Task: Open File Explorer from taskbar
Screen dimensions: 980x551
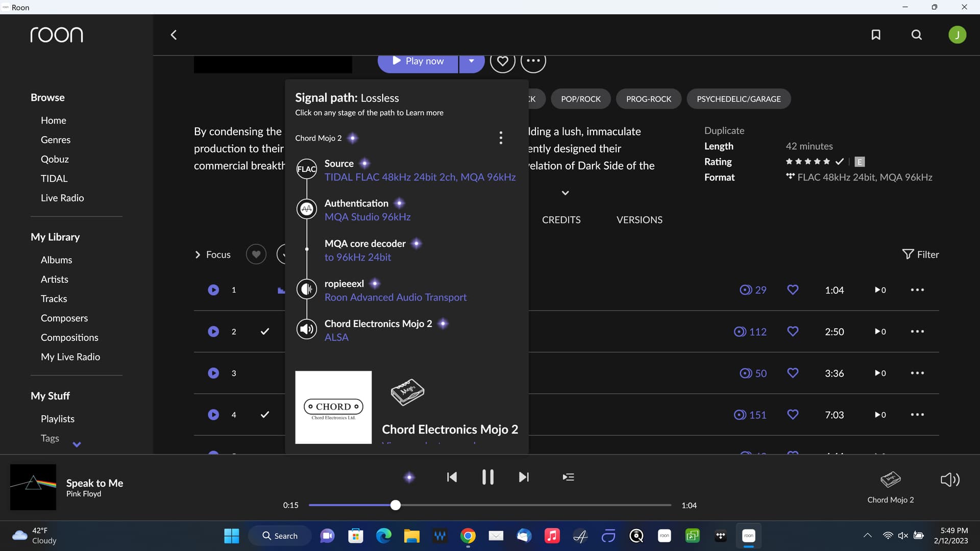Action: tap(411, 536)
